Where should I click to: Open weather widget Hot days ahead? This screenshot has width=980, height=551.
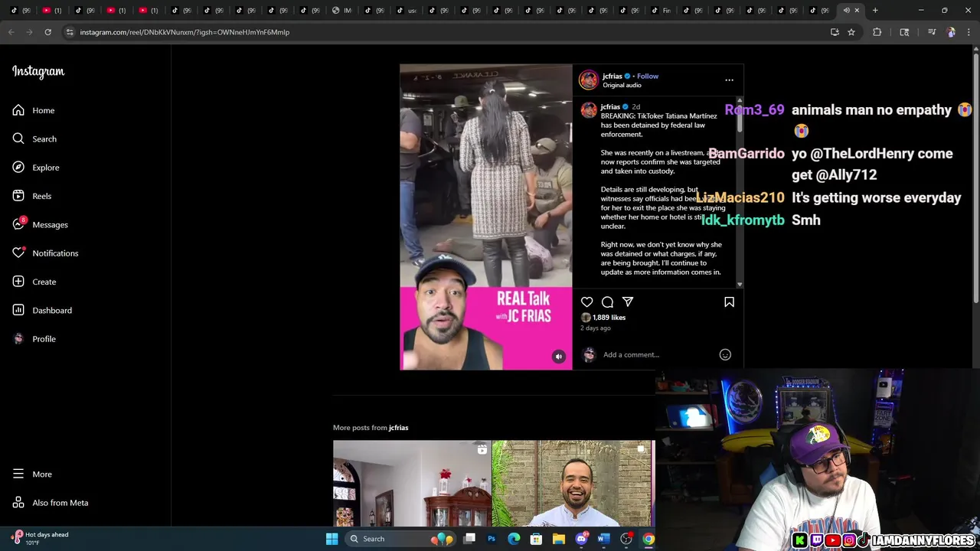pyautogui.click(x=41, y=538)
